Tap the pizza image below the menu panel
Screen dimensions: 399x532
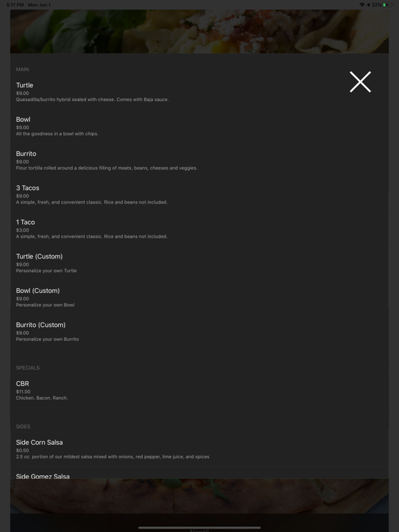tap(199, 496)
